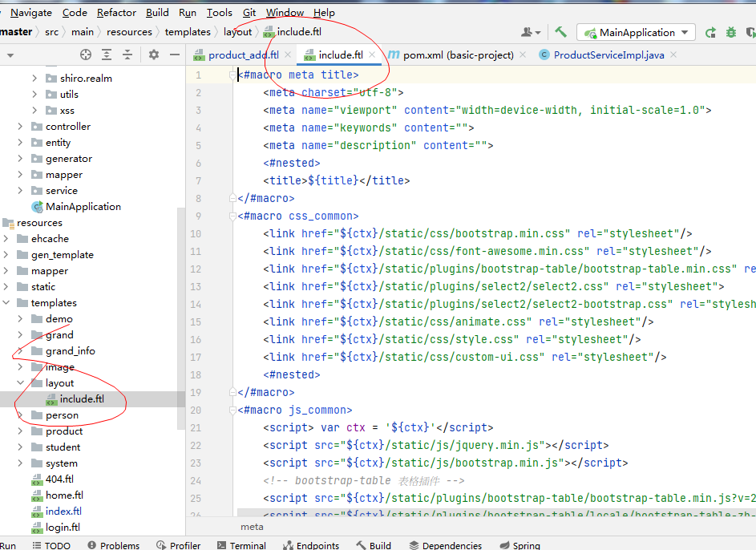Screen dimensions: 756x550
Task: Start debugging with the bug icon
Action: pyautogui.click(x=731, y=32)
